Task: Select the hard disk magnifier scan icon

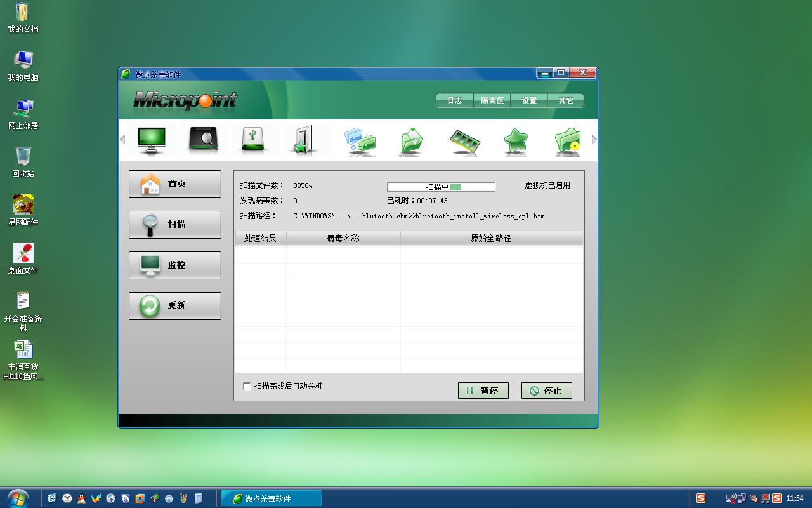Action: coord(203,140)
